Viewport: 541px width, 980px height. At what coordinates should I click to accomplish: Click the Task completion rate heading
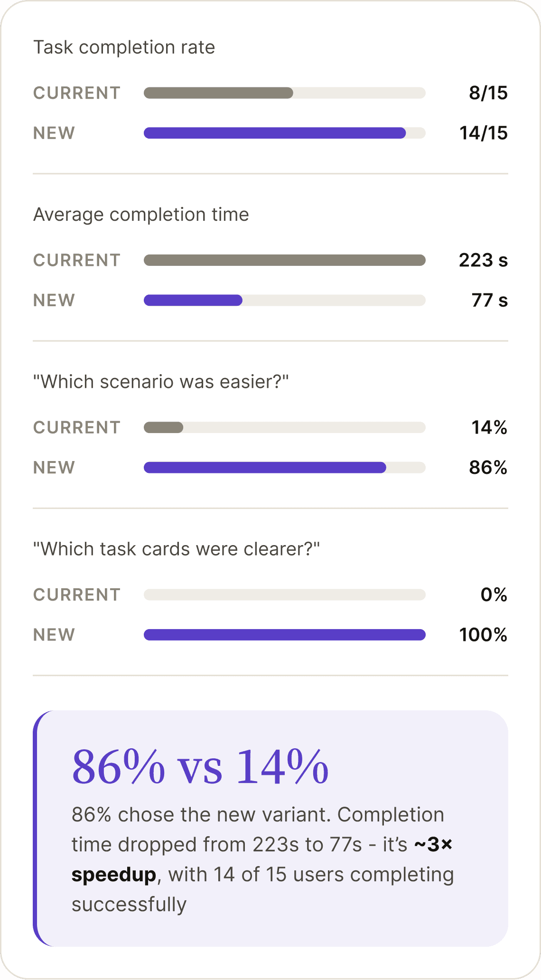124,47
